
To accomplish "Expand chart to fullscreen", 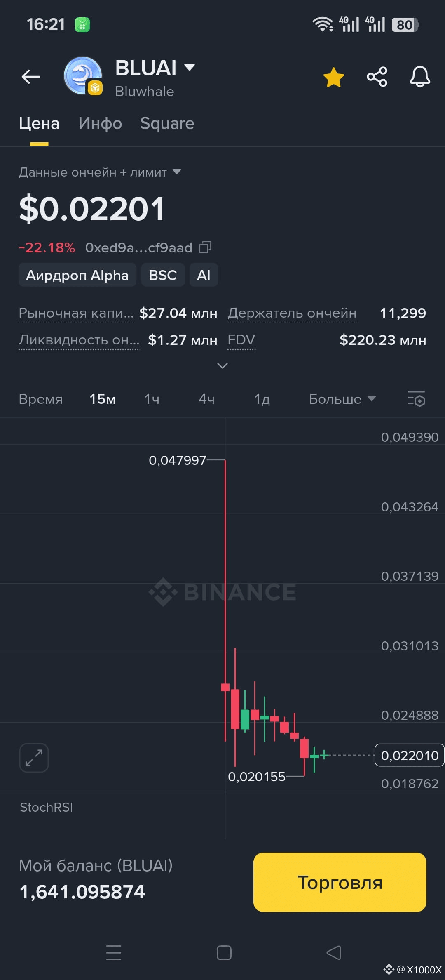I will tap(34, 758).
